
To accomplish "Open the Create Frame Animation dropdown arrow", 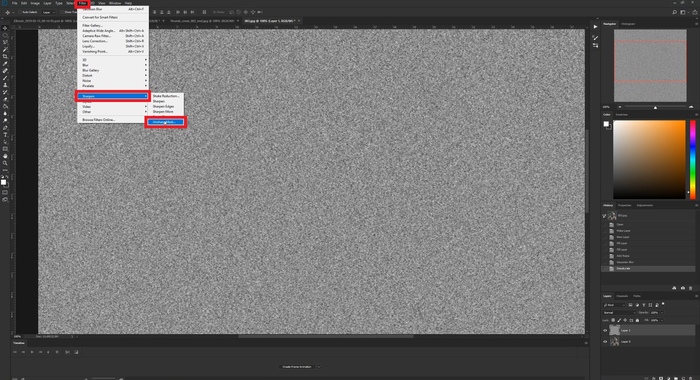I will [319, 367].
